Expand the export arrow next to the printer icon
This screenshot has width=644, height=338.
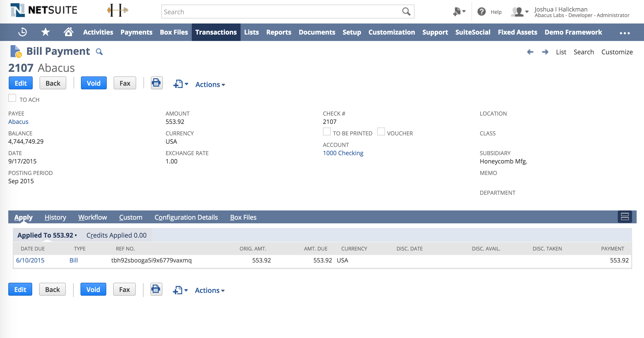tap(186, 84)
